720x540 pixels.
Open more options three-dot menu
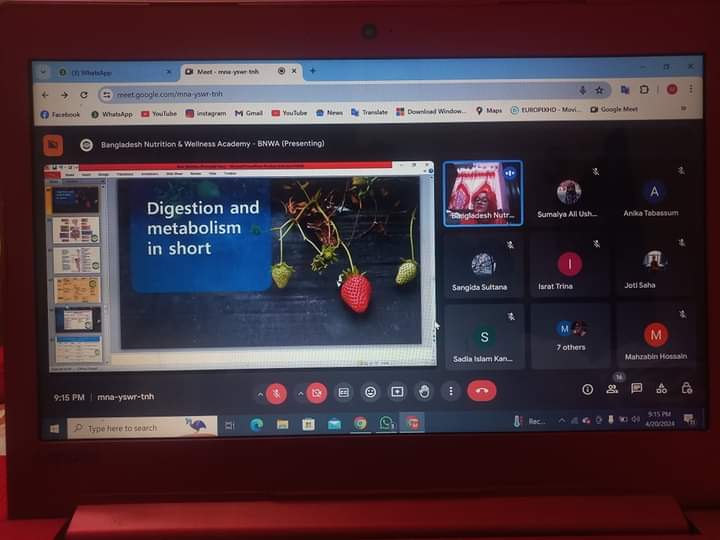[451, 392]
